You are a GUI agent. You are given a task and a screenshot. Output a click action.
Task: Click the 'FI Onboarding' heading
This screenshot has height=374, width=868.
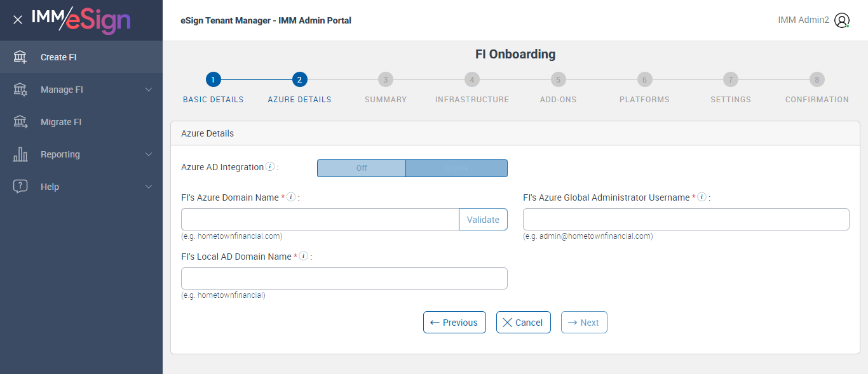[x=515, y=55]
